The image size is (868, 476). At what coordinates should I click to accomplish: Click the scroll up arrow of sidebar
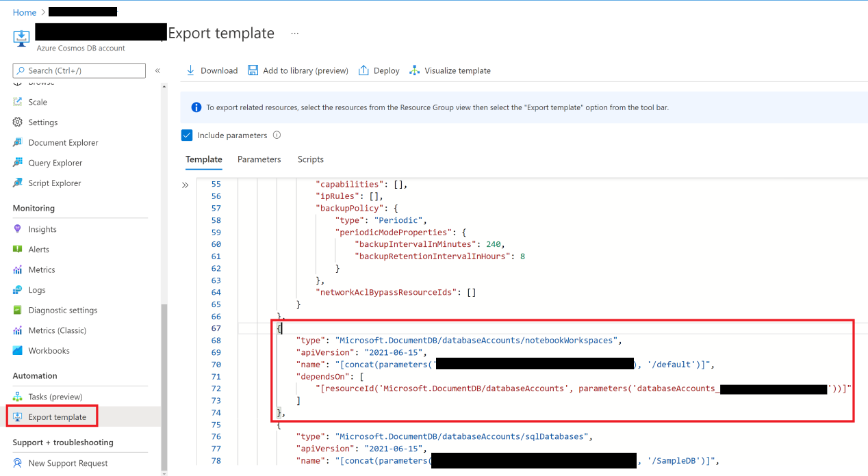(x=164, y=86)
